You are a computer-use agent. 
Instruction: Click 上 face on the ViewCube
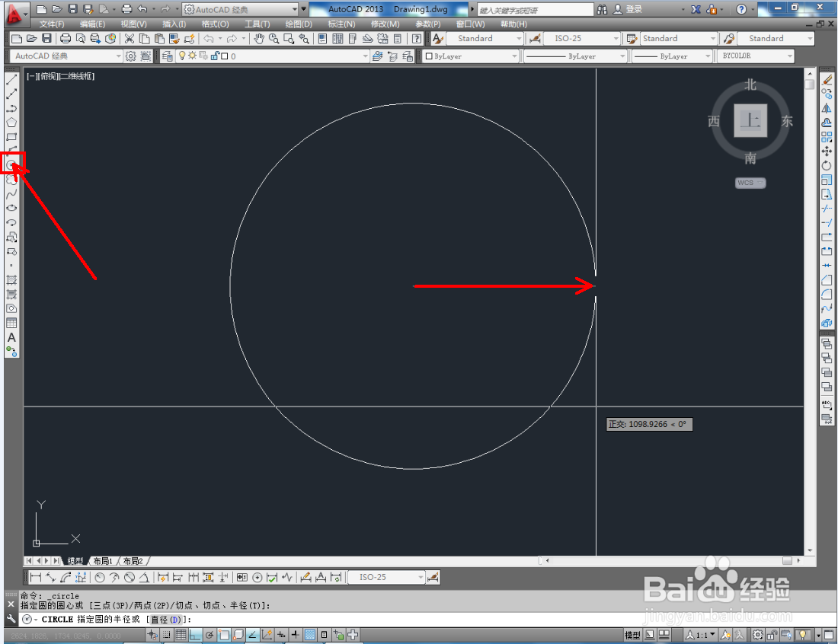pyautogui.click(x=750, y=121)
